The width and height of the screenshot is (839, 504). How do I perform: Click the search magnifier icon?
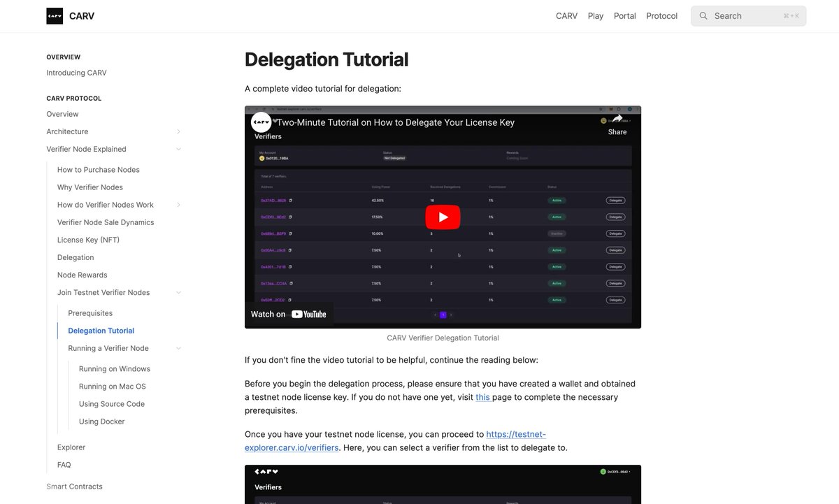[x=703, y=15]
